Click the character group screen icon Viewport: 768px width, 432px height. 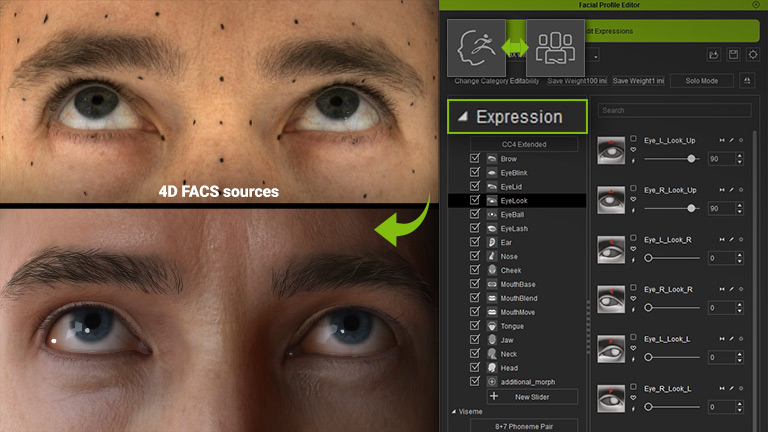click(x=555, y=47)
